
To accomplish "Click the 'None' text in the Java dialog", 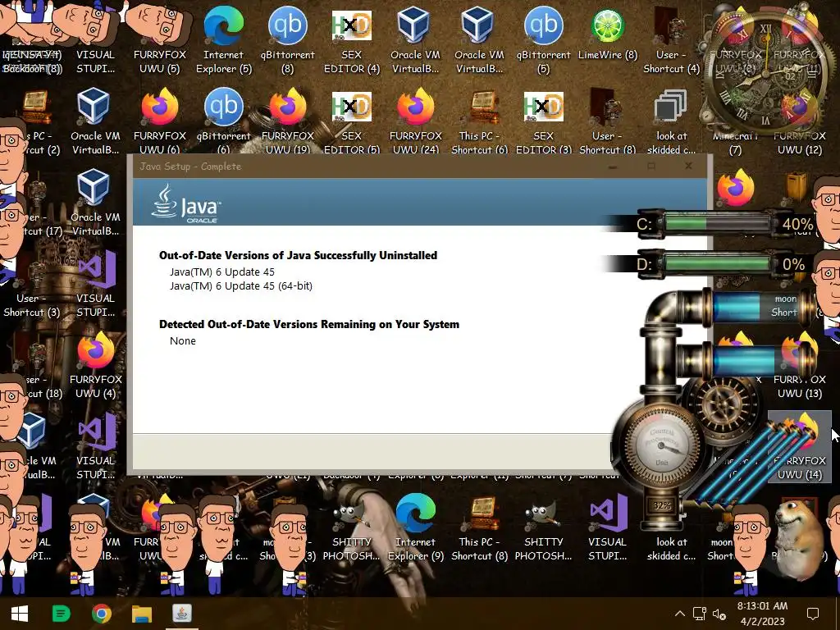I will click(183, 341).
